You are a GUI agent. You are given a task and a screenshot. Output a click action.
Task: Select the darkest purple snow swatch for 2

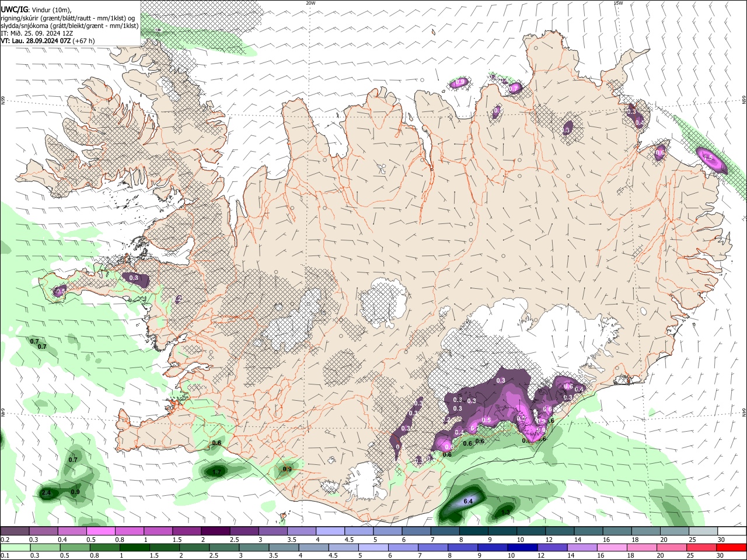click(215, 531)
